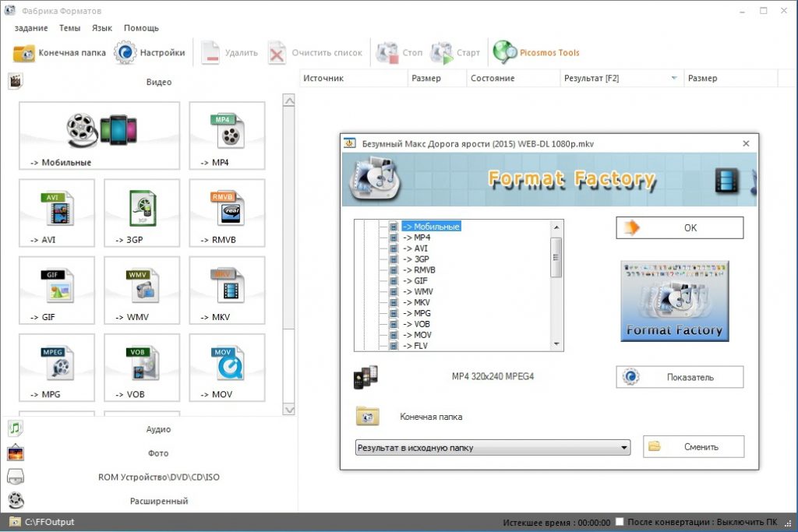
Task: Expand the Расширенный category panel
Action: click(x=158, y=501)
